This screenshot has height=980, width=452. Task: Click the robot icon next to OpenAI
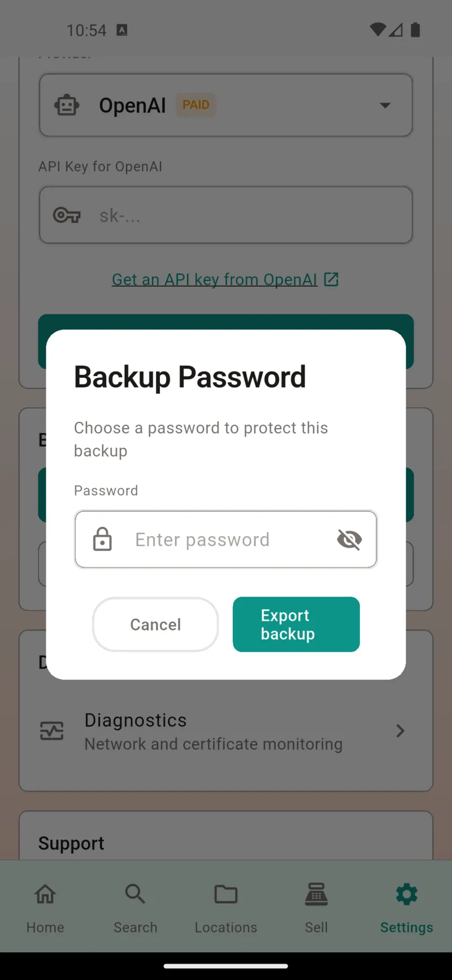(x=67, y=105)
